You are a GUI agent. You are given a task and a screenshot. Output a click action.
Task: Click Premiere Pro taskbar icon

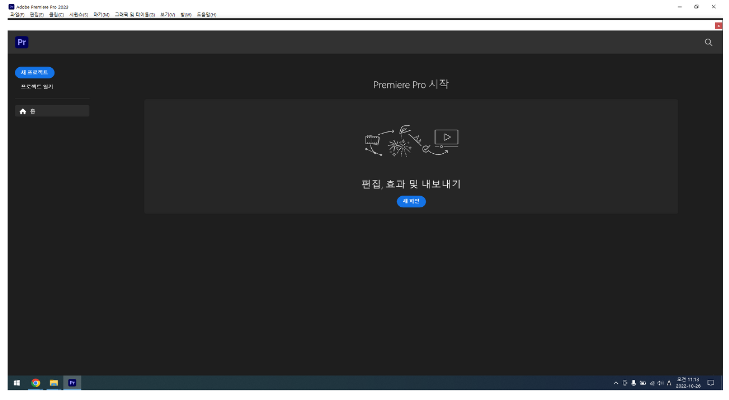72,383
